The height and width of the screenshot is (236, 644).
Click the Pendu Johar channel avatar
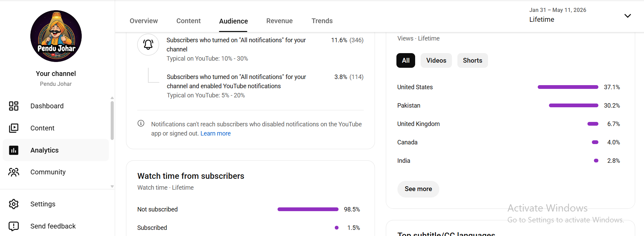tap(56, 36)
